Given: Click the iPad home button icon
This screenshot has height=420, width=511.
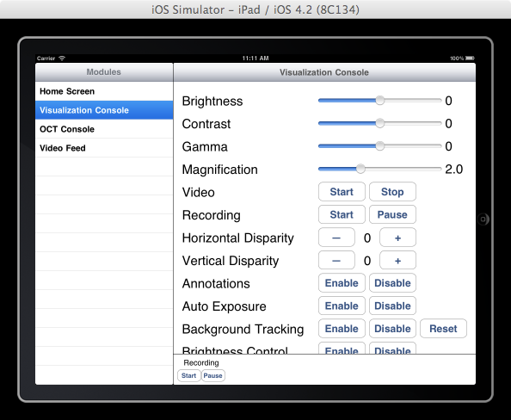Looking at the screenshot, I should pyautogui.click(x=483, y=219).
